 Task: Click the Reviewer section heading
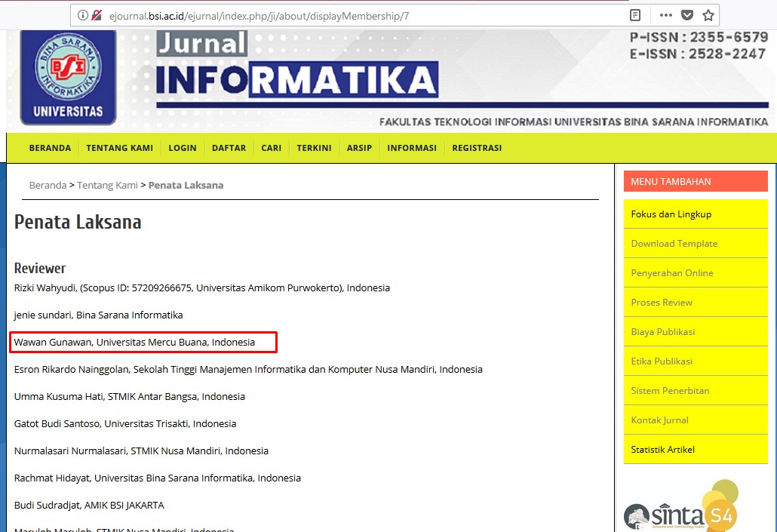click(x=40, y=268)
